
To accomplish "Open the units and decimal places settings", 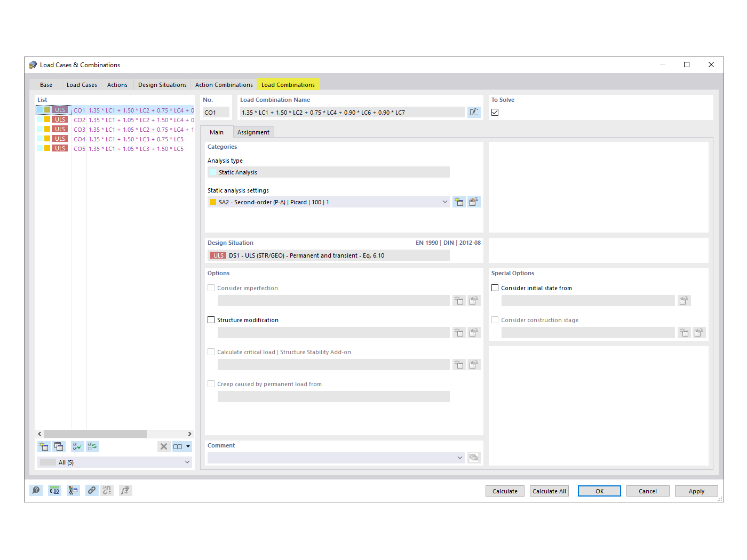I will [x=54, y=490].
